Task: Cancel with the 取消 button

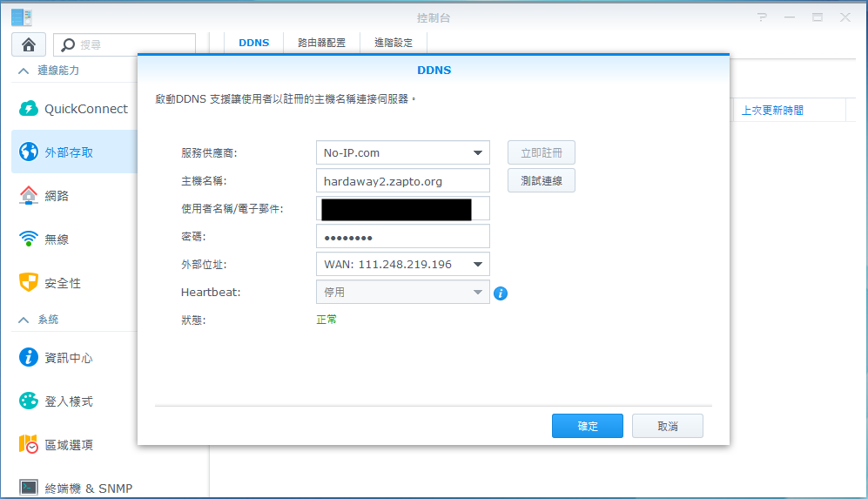Action: point(668,426)
